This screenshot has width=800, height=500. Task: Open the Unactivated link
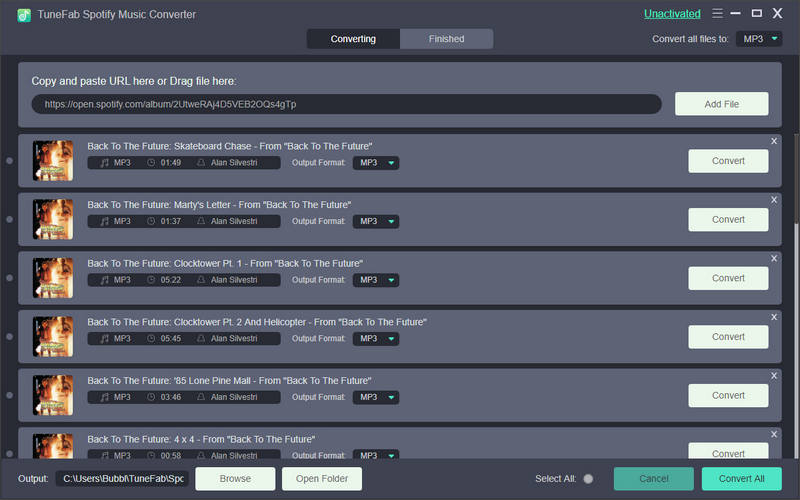coord(672,14)
